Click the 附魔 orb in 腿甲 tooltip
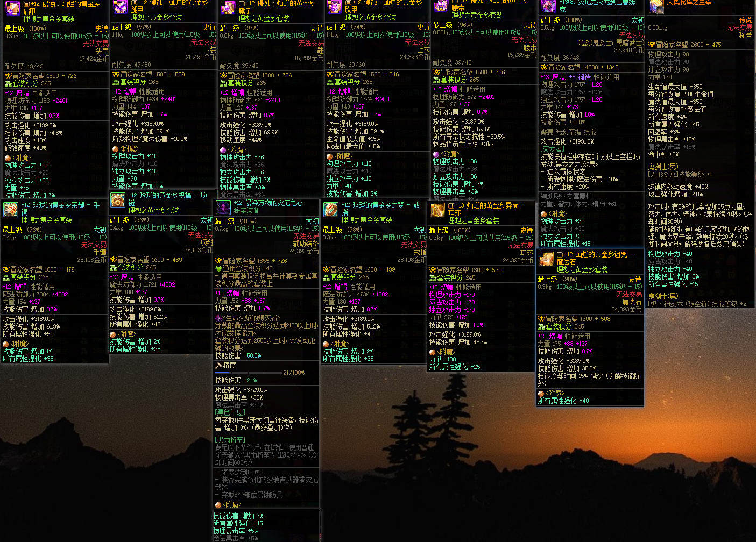This screenshot has height=542, width=756. coord(115,149)
